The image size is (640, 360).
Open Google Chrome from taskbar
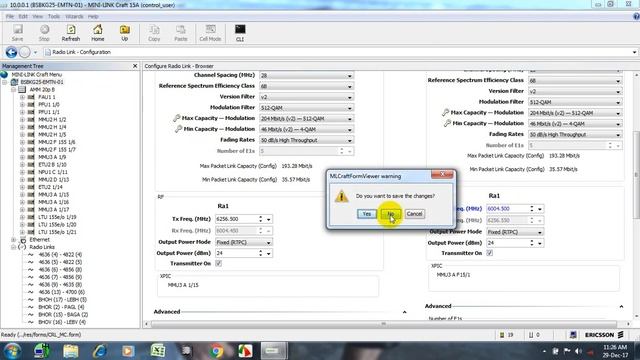tap(216, 351)
